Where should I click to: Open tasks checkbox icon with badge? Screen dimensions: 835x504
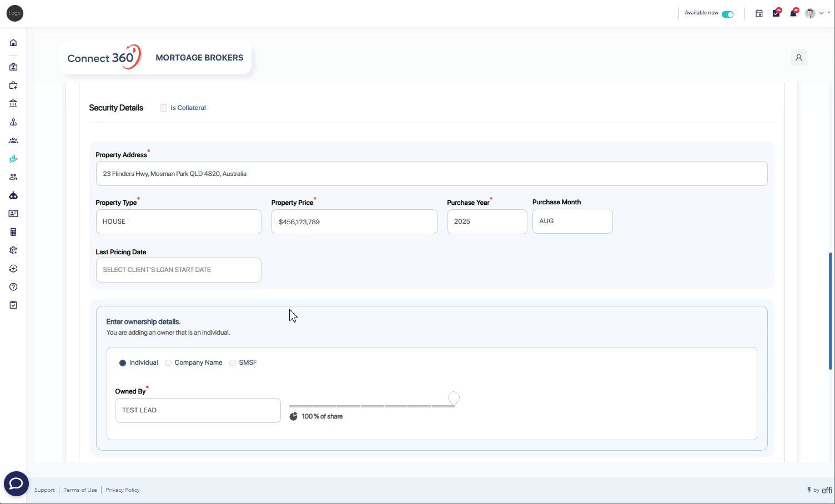[x=776, y=13]
